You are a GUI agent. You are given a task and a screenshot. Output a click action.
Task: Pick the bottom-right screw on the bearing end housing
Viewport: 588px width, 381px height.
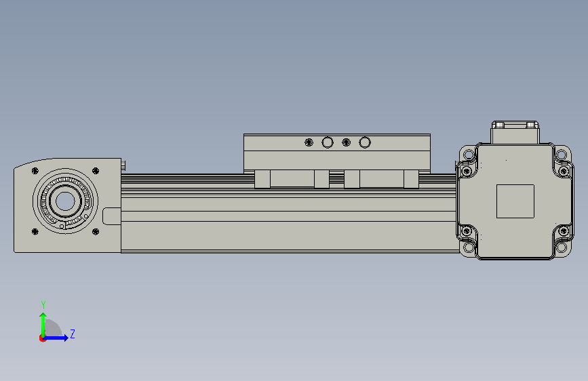(x=96, y=232)
